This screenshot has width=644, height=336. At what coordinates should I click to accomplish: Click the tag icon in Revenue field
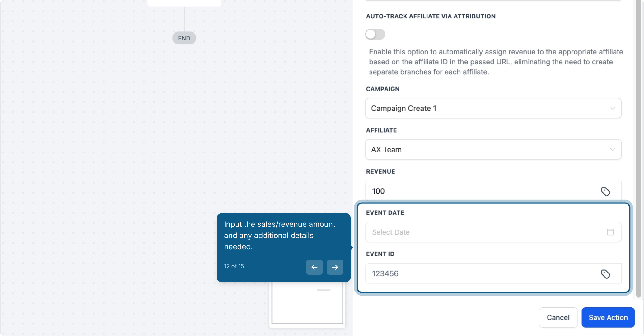pyautogui.click(x=605, y=191)
